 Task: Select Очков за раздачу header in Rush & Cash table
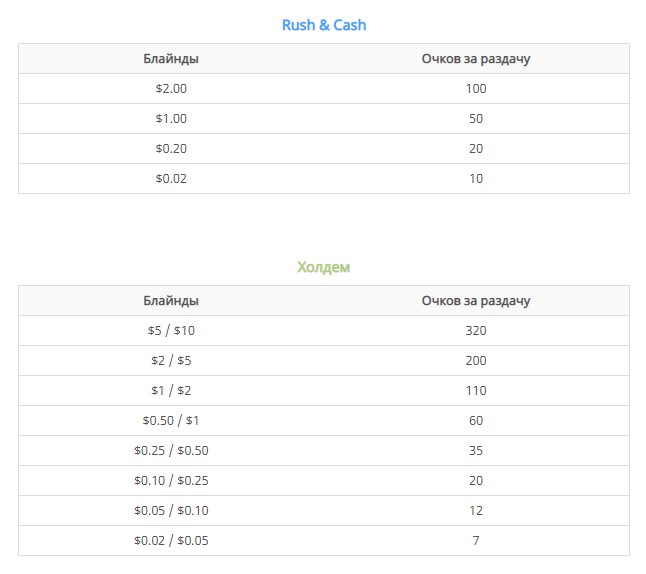(476, 59)
